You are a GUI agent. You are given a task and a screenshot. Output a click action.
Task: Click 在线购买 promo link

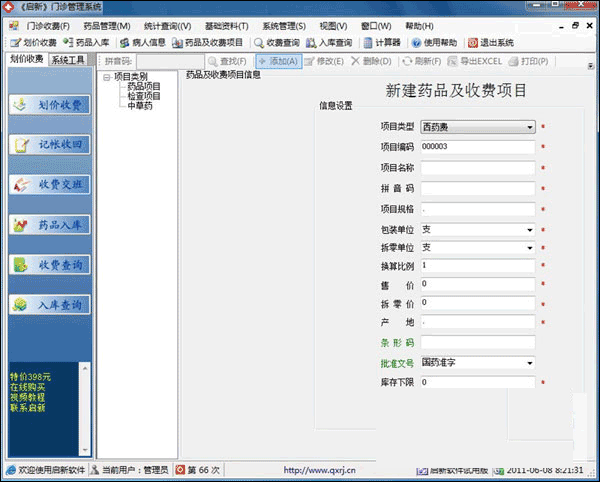click(x=28, y=387)
